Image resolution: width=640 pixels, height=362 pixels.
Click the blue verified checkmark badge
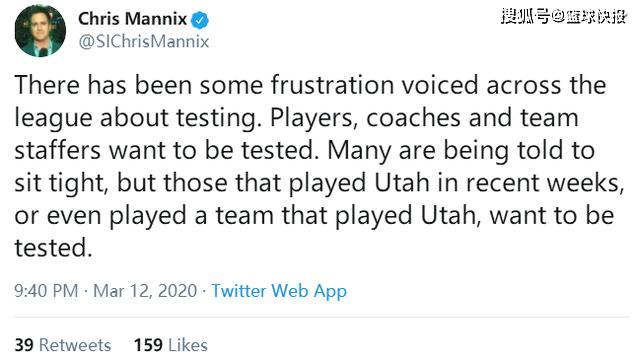200,20
